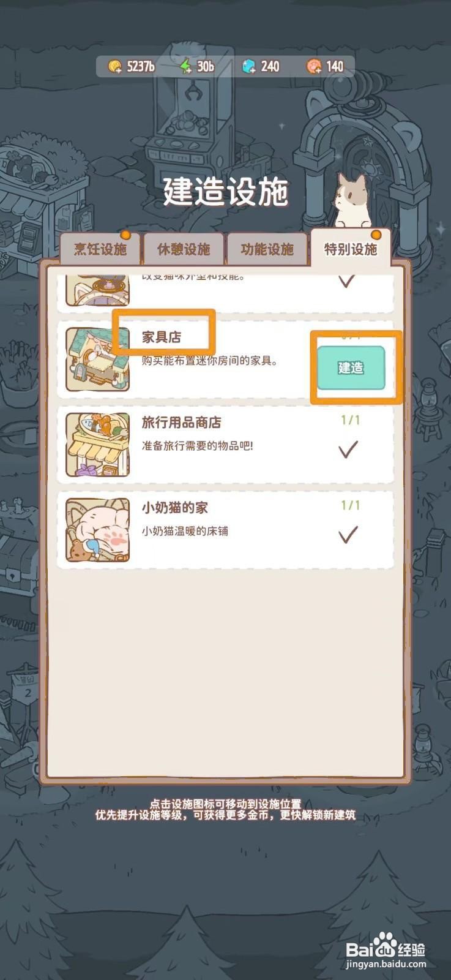Click the 建造 button for 家具店
Screen dimensions: 451x980
tap(351, 367)
